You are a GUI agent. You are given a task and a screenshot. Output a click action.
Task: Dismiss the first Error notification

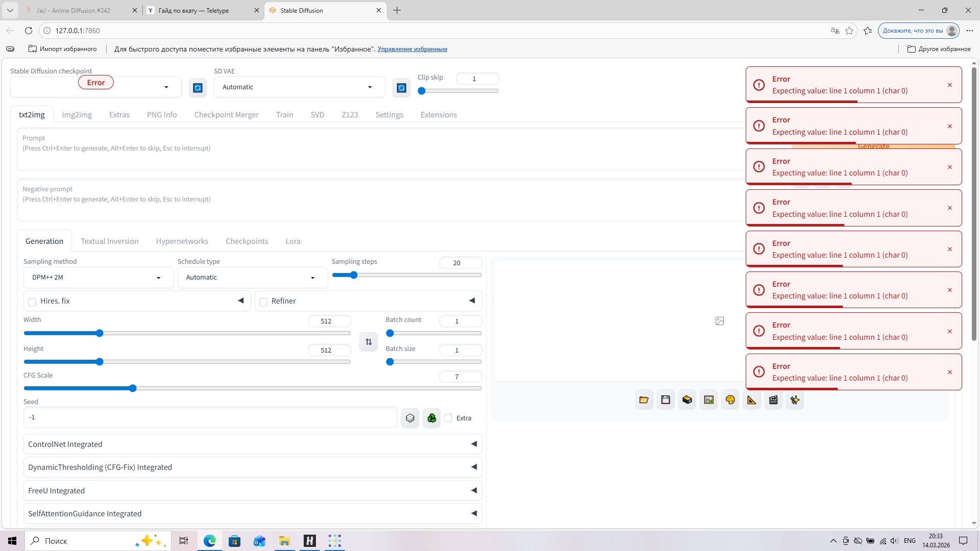[x=950, y=85]
